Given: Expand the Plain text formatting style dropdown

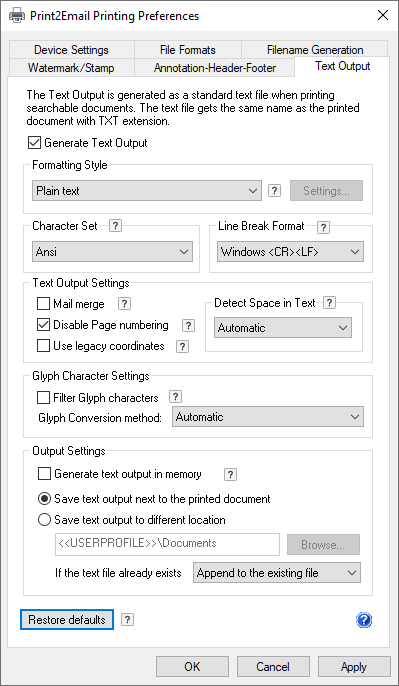Looking at the screenshot, I should coord(147,191).
